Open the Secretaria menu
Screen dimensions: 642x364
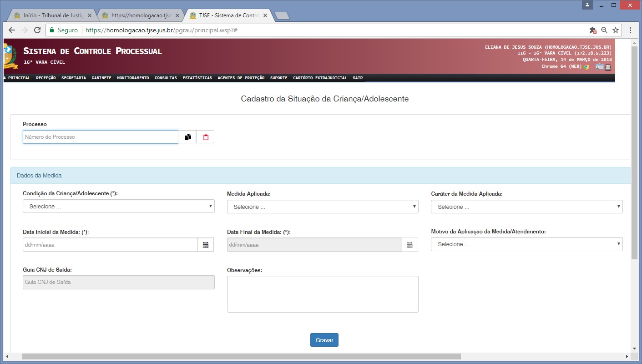click(74, 78)
